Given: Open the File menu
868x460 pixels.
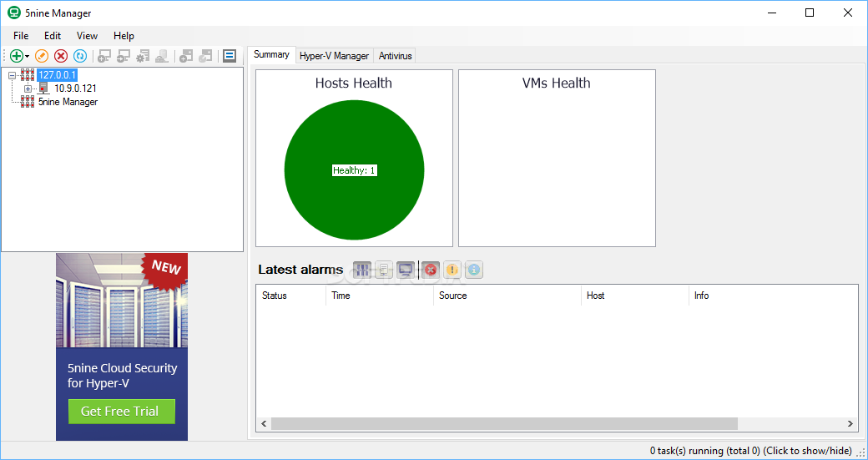Looking at the screenshot, I should pyautogui.click(x=21, y=36).
